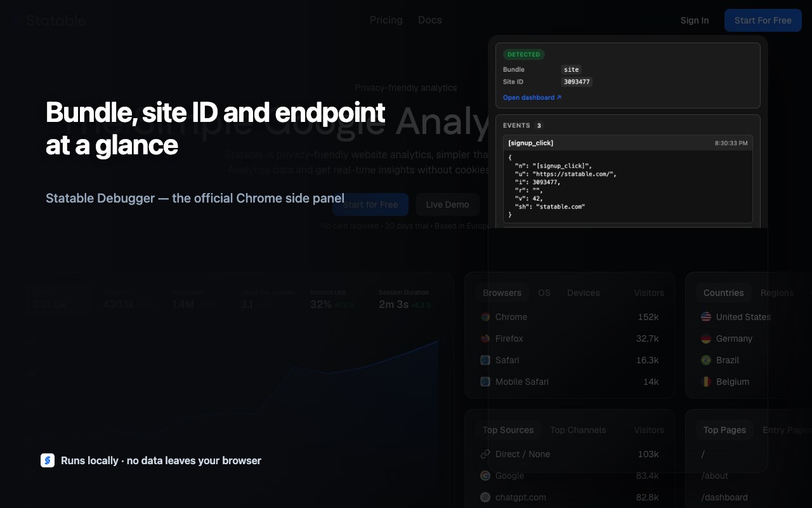Viewport: 812px width, 508px height.
Task: Click the Direct / None value 103k
Action: pyautogui.click(x=648, y=454)
